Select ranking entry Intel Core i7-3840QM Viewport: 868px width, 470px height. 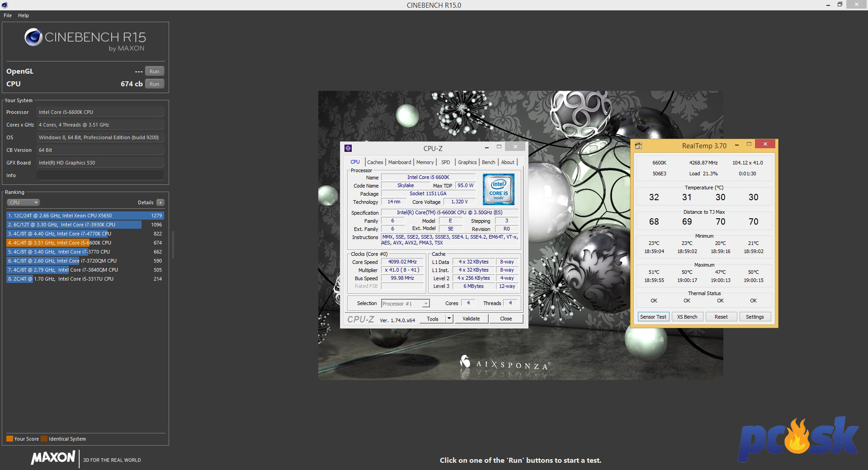[x=85, y=270]
